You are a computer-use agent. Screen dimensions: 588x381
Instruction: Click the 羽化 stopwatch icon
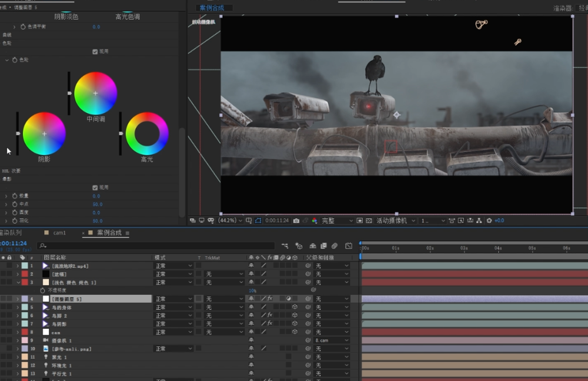pos(15,221)
